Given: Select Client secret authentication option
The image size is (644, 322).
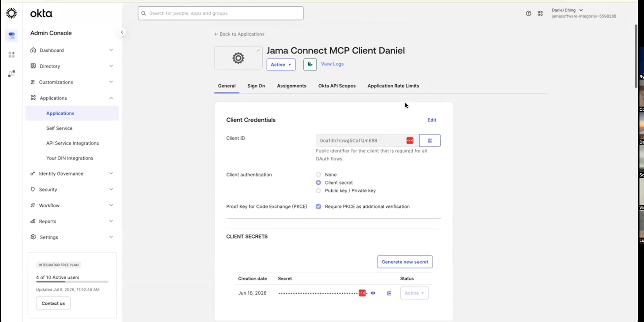Looking at the screenshot, I should (318, 183).
